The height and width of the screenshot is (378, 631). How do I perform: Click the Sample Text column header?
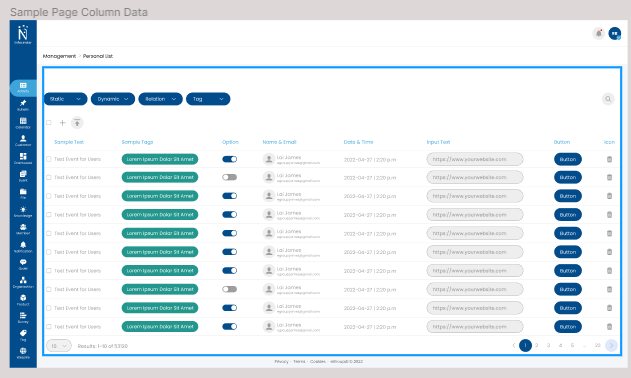(69, 142)
